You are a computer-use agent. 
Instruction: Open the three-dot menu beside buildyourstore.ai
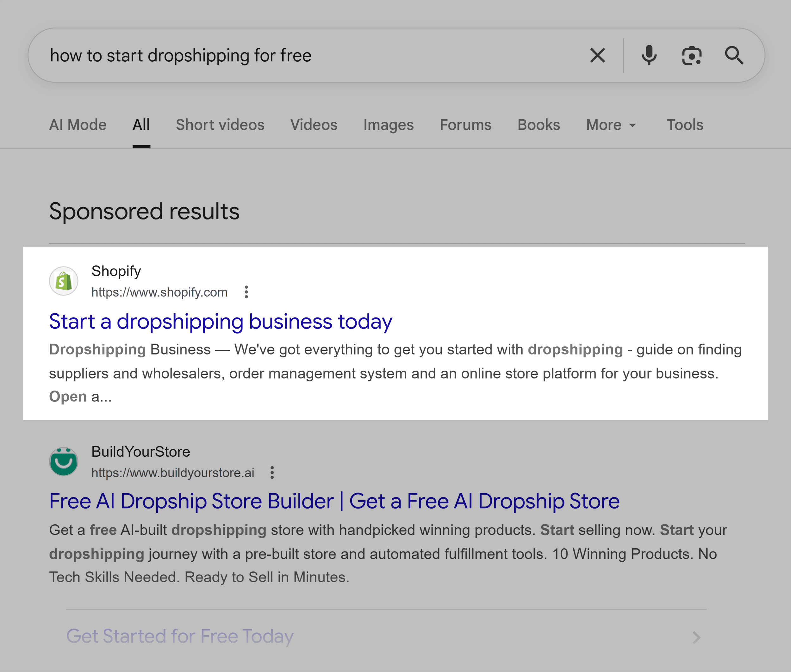click(272, 473)
